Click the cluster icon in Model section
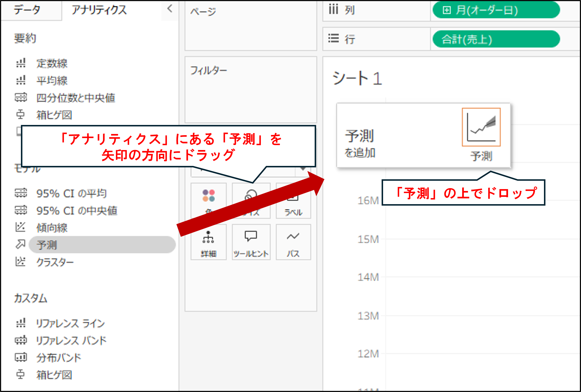This screenshot has height=392, width=581. click(x=21, y=262)
